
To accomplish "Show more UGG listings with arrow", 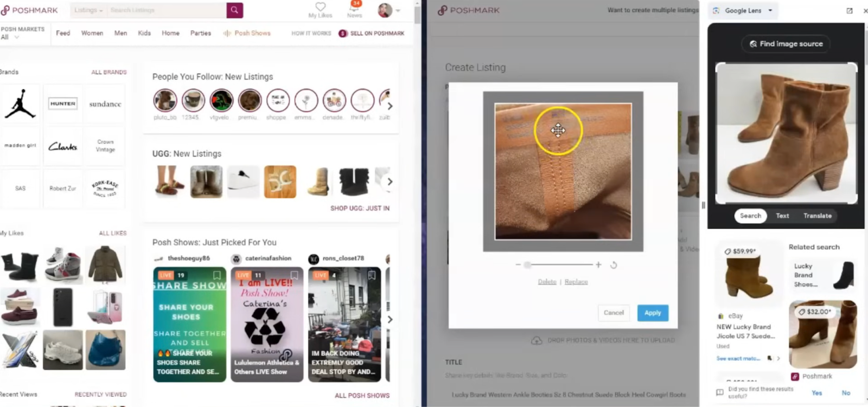I will [390, 182].
